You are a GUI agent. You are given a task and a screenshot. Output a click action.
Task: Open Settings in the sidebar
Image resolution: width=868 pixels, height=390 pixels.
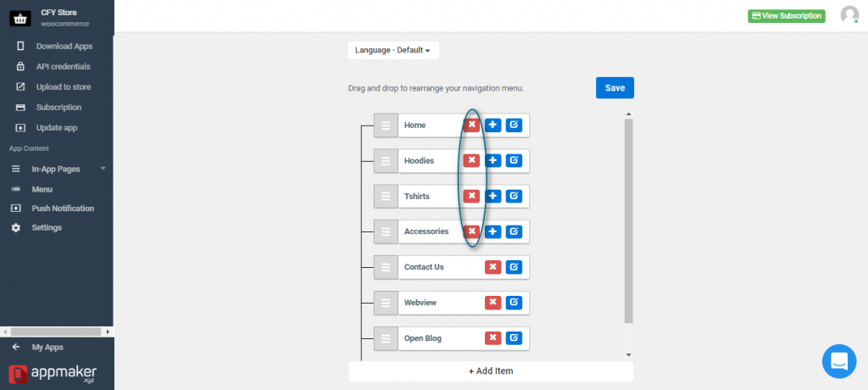[x=47, y=228]
